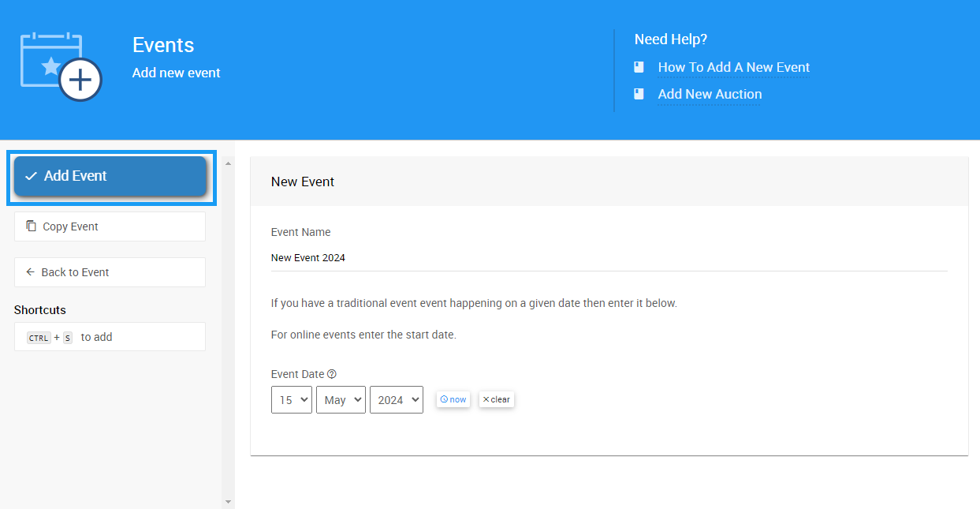Click the book icon beside How To Add

pyautogui.click(x=639, y=68)
